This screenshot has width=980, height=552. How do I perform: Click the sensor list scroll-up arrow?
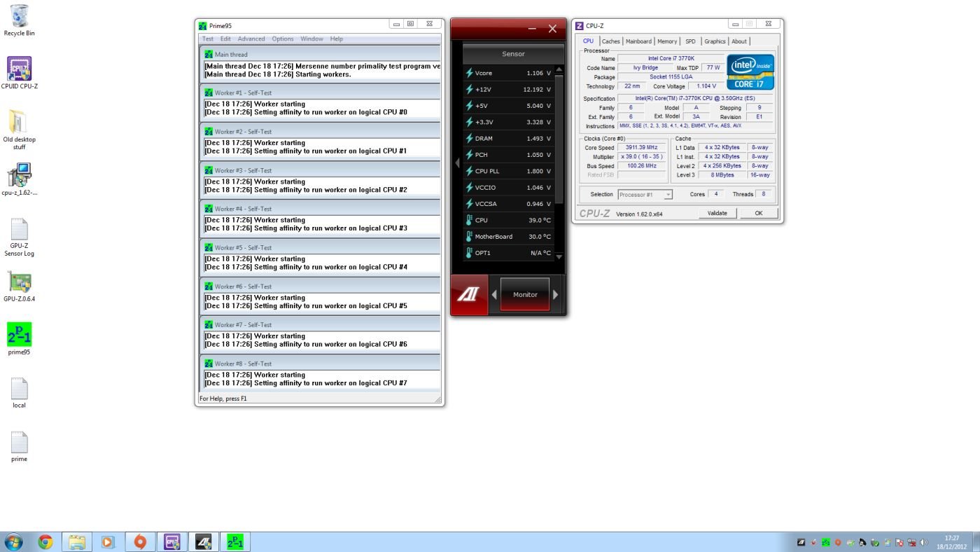(559, 70)
